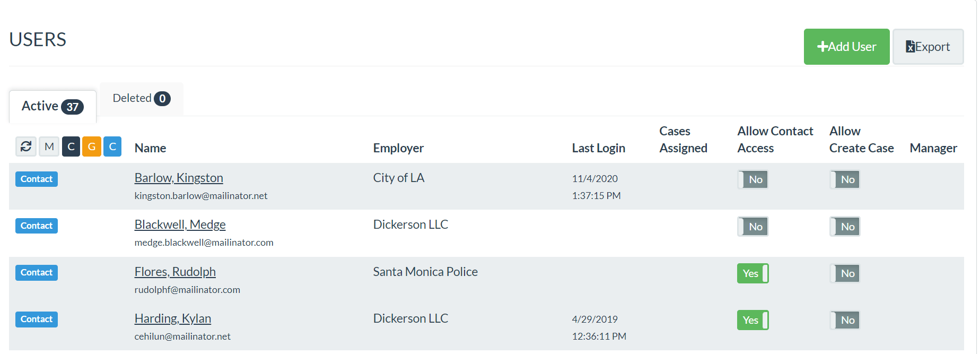The image size is (980, 354).
Task: Click the Name column header
Action: pyautogui.click(x=150, y=148)
